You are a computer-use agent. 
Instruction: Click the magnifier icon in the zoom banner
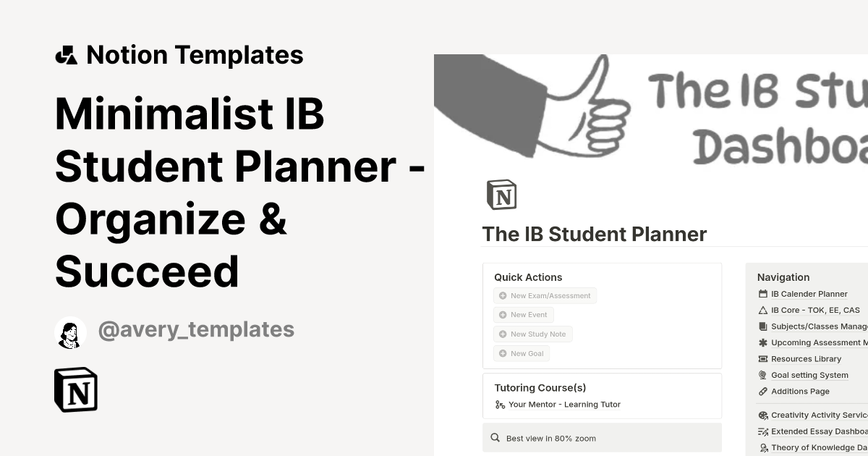(x=495, y=437)
